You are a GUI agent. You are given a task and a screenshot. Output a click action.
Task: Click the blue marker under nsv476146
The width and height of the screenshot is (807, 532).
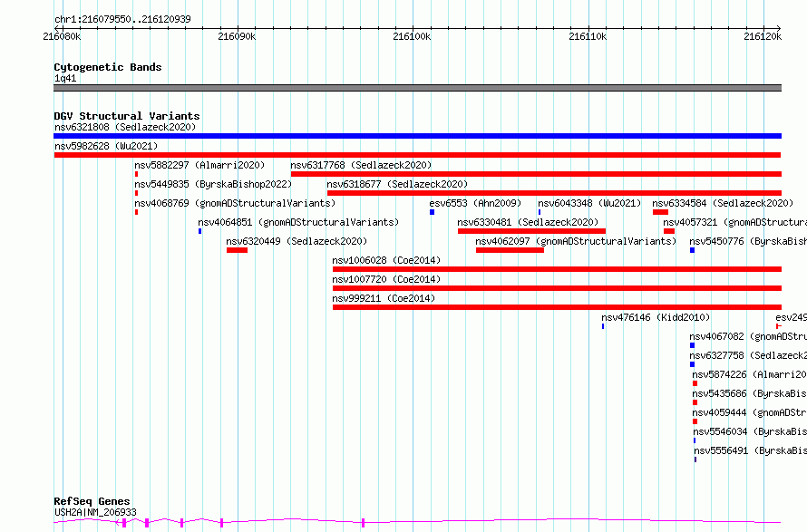[x=603, y=326]
